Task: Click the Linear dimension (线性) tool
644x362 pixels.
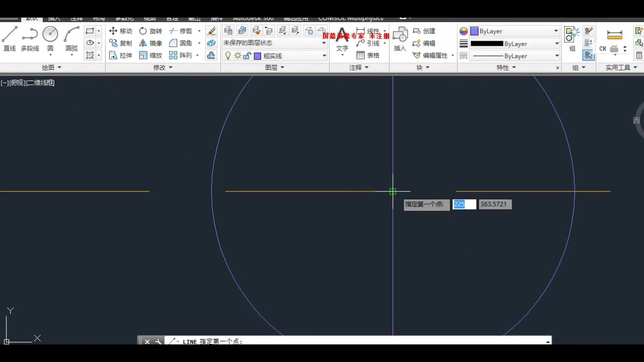Action: click(368, 31)
